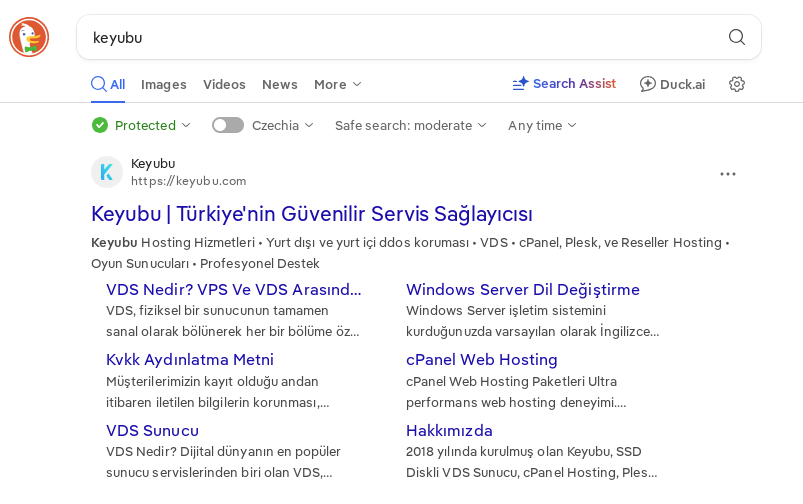Click the Keyubu site favicon

pyautogui.click(x=107, y=172)
